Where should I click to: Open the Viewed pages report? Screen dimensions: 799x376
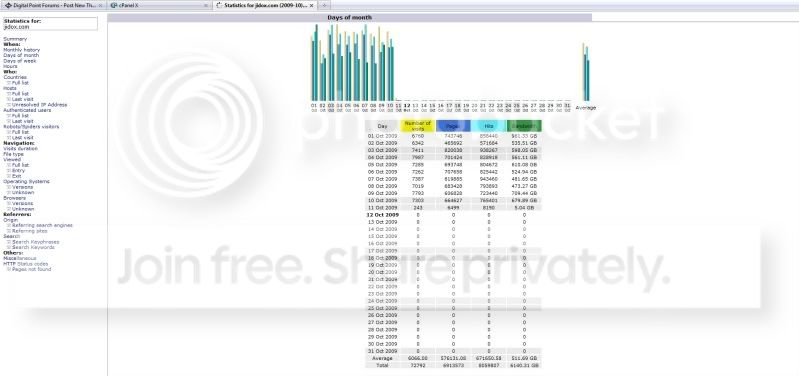(12, 159)
